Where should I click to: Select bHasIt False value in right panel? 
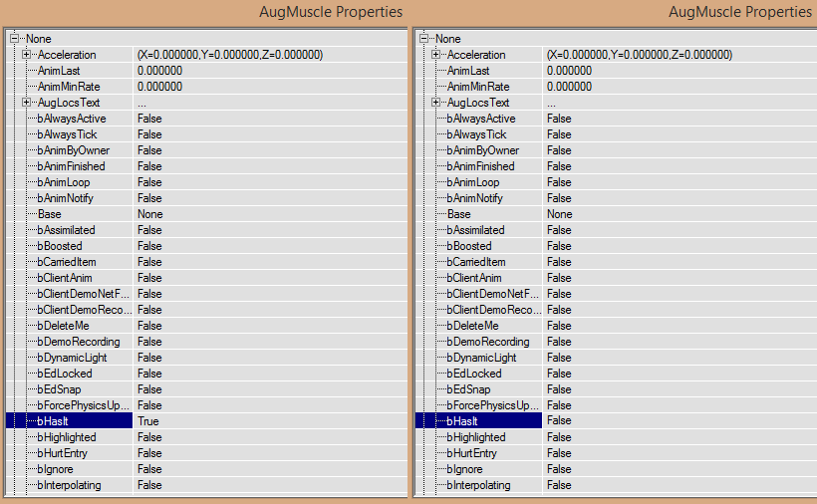pyautogui.click(x=680, y=420)
